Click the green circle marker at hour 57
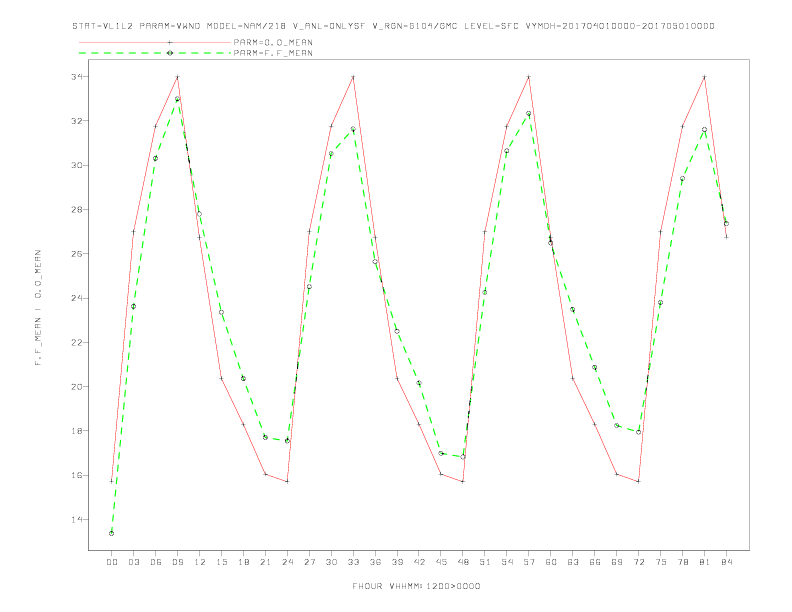This screenshot has width=792, height=612. pos(529,114)
